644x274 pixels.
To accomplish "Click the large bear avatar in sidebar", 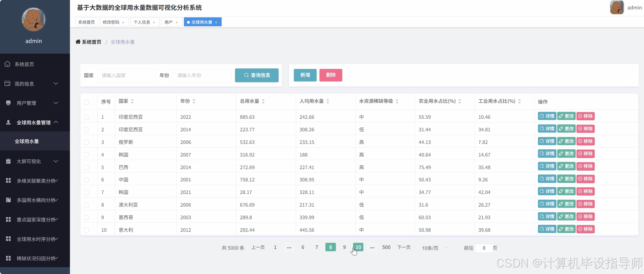I will (34, 20).
